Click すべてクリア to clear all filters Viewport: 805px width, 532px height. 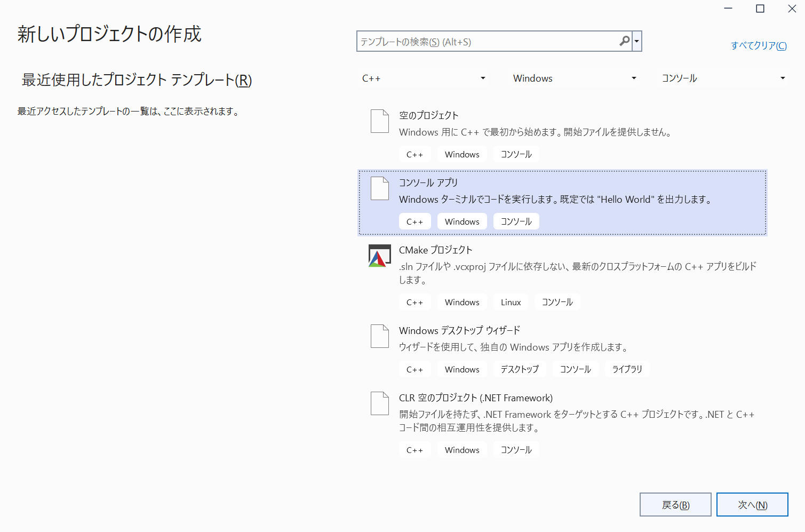(758, 46)
